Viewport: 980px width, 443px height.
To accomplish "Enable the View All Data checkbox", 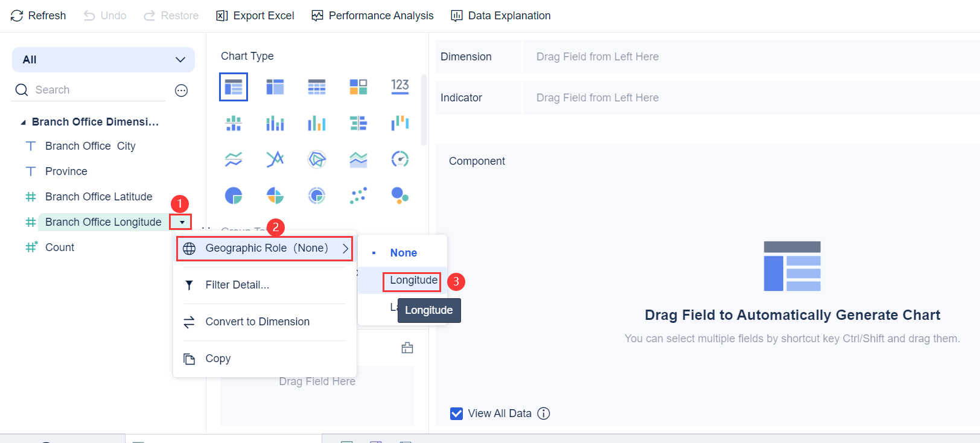I will tap(456, 413).
